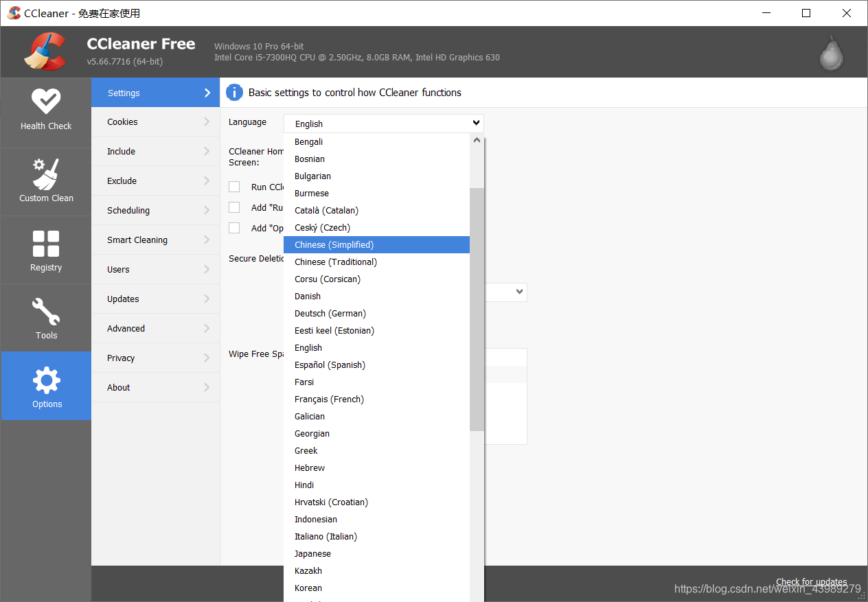Collapse the Language combo box showing English

tap(384, 124)
